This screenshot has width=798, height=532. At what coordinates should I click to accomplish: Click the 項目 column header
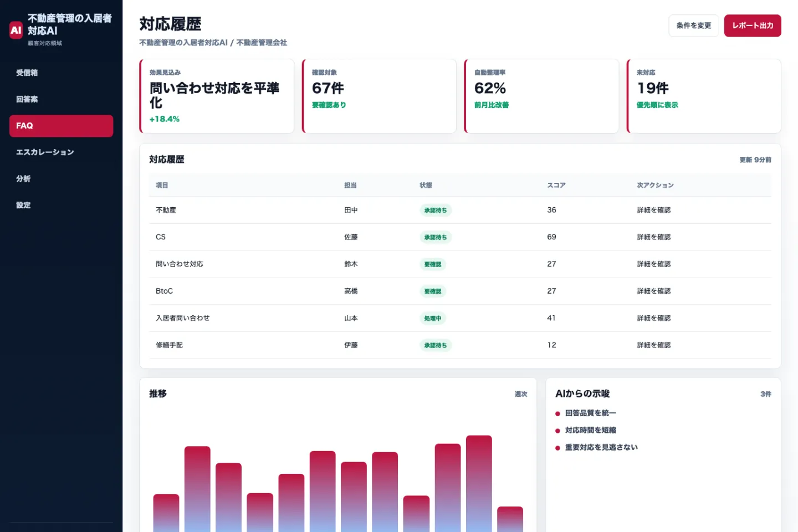(162, 185)
